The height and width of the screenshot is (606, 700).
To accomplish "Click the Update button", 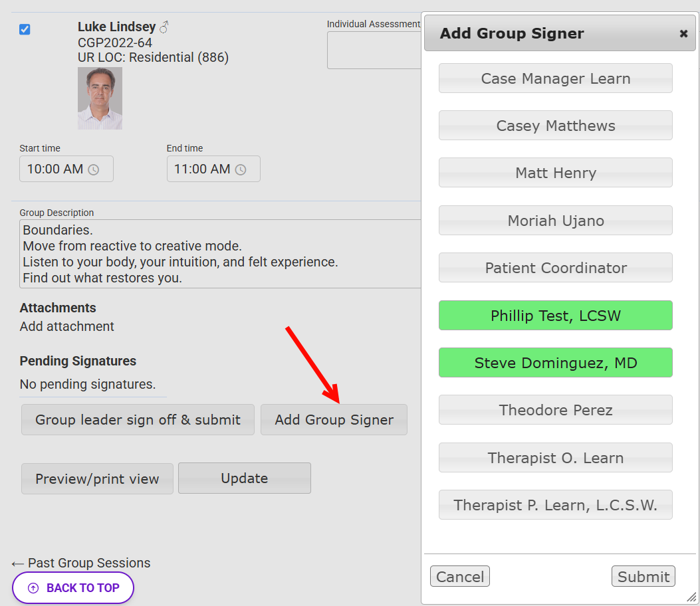I will coord(244,478).
